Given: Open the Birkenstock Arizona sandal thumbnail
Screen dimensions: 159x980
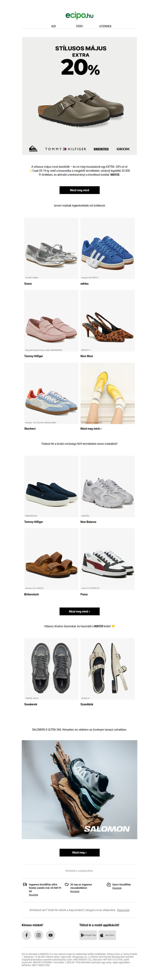Looking at the screenshot, I should click(x=51, y=559).
